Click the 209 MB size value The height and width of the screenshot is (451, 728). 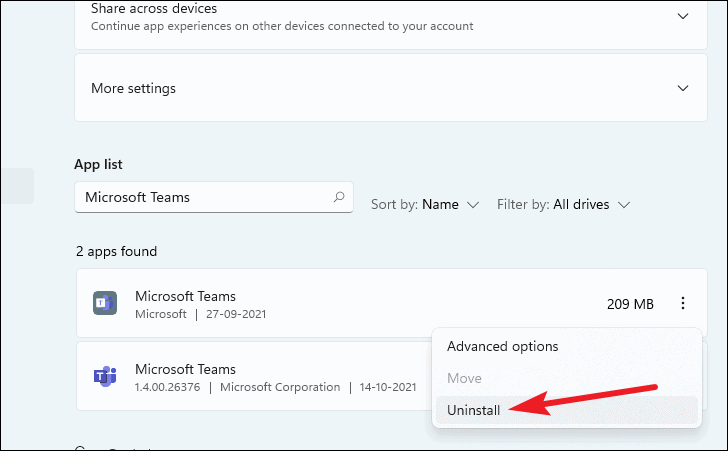630,304
